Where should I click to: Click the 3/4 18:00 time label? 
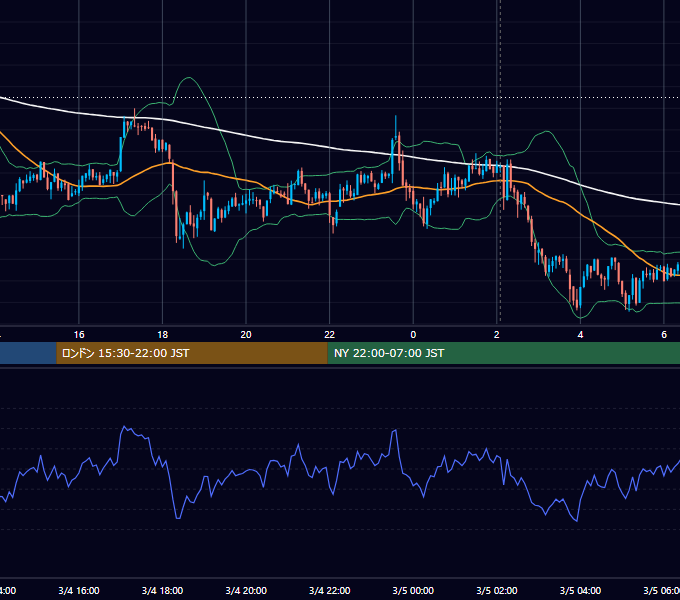[x=162, y=591]
